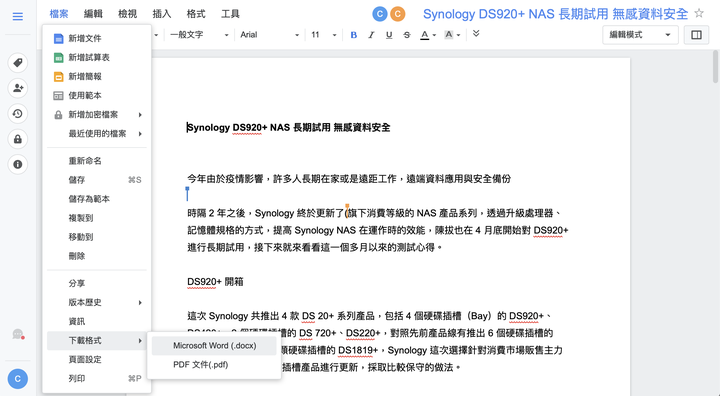Screen dimensions: 720x396
Task: Click the blue collaborator avatar C
Action: coord(380,14)
